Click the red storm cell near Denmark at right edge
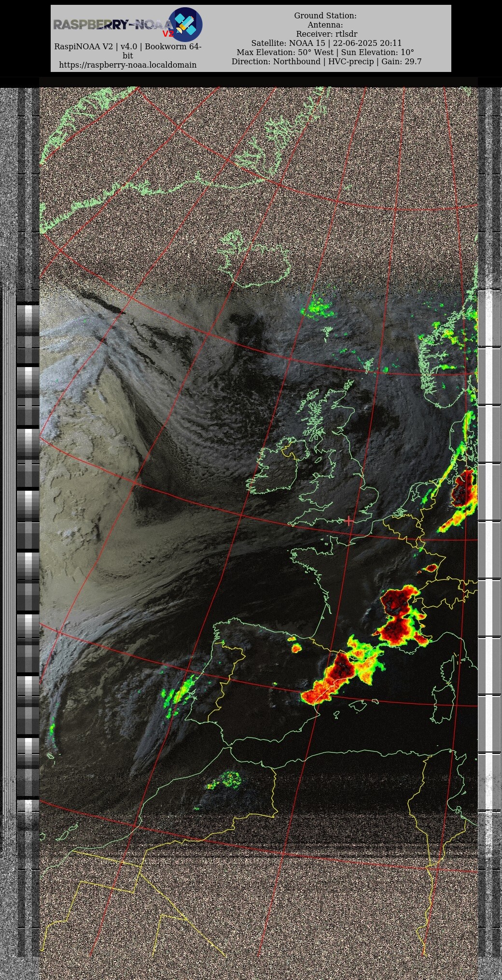The image size is (502, 980). 464,489
